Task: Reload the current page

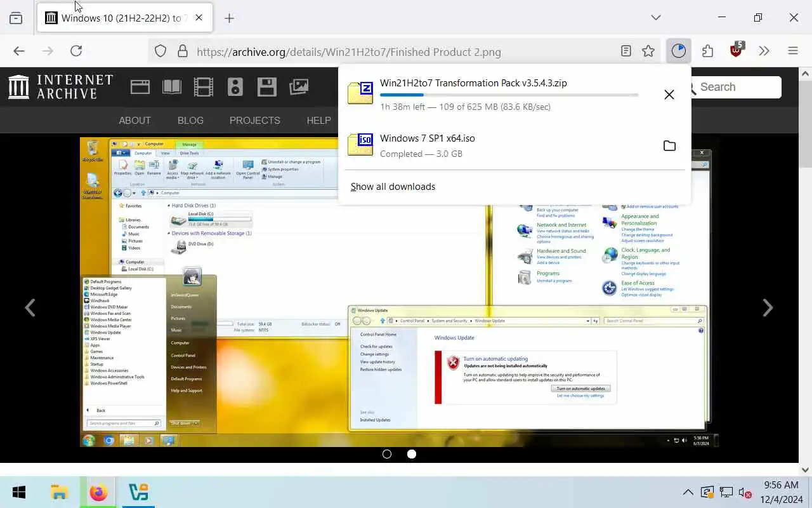Action: click(x=76, y=51)
